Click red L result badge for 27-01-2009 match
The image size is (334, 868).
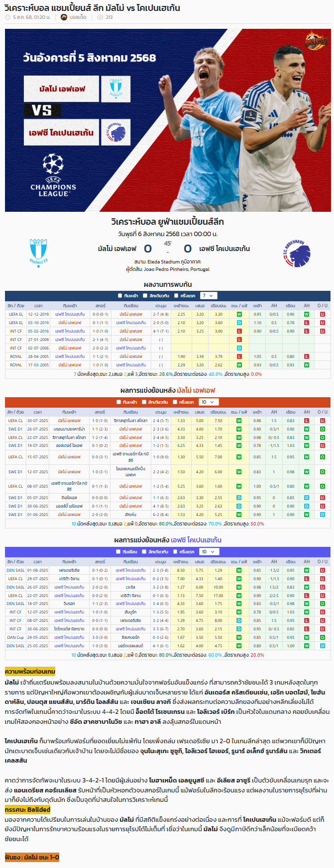tap(239, 340)
